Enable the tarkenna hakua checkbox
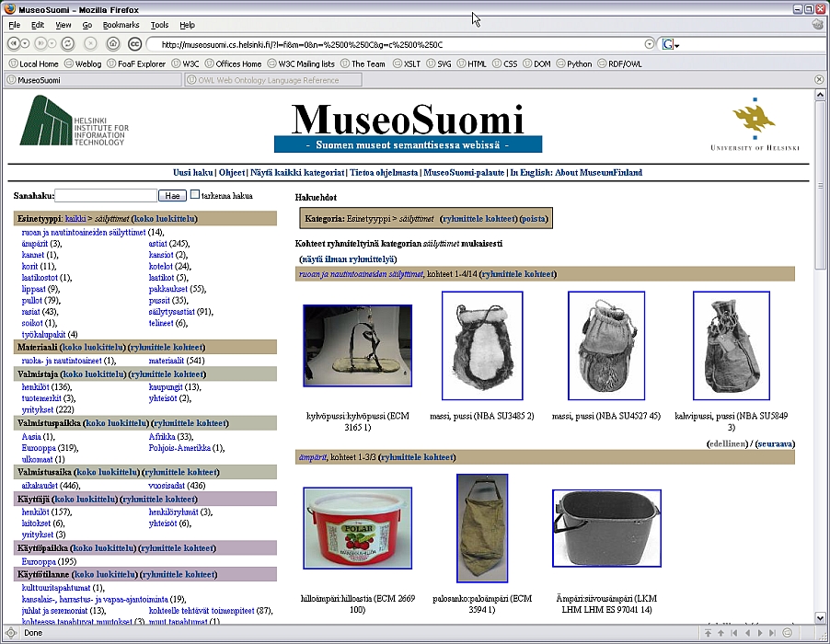The width and height of the screenshot is (830, 644). tap(195, 195)
